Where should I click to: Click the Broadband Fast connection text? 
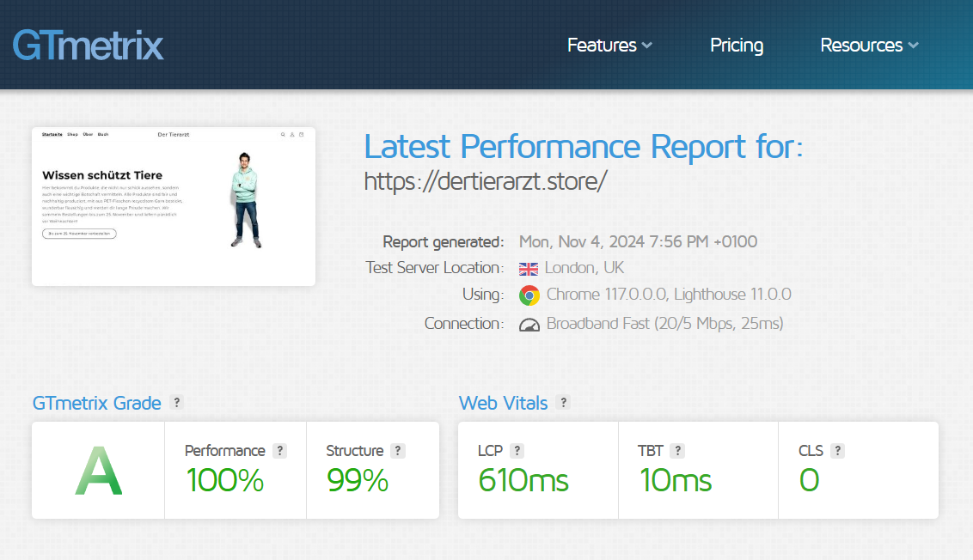(x=664, y=324)
